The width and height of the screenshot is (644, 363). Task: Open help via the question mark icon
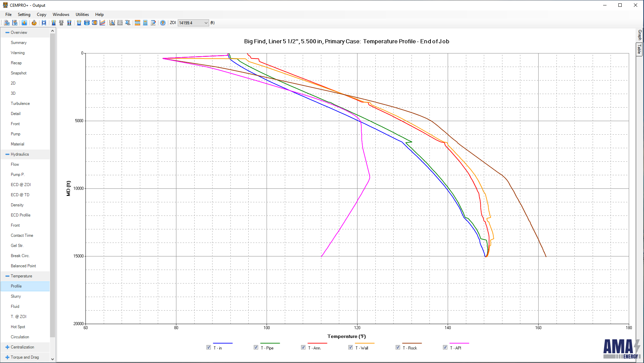pyautogui.click(x=163, y=23)
